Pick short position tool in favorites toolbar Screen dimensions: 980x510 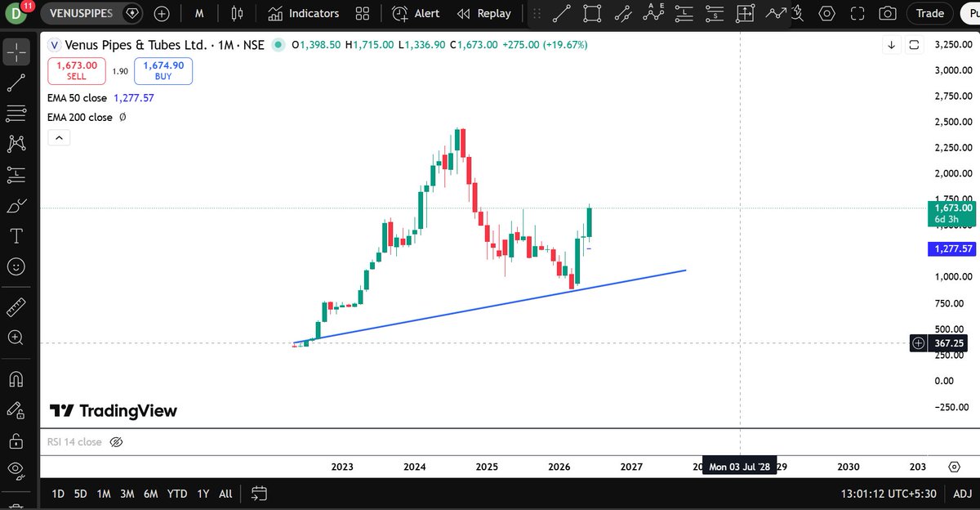715,14
